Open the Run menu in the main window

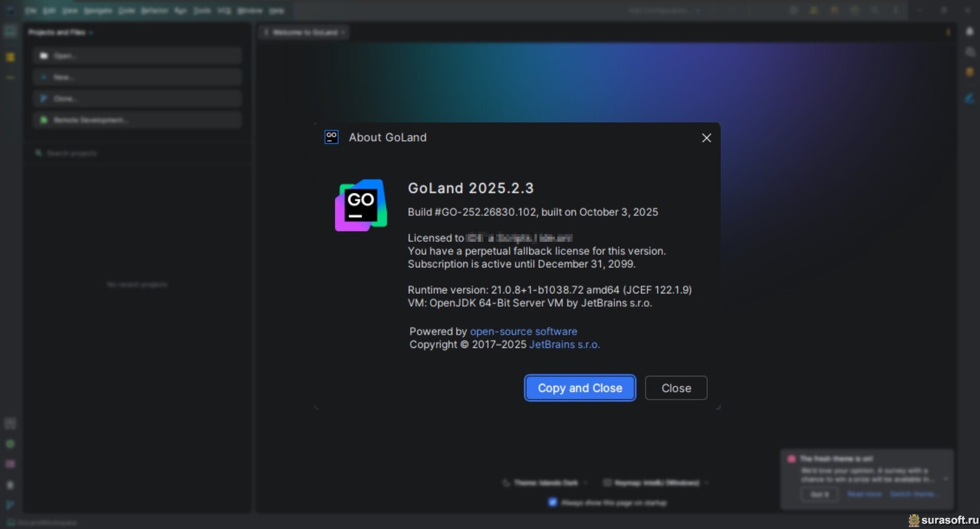[x=181, y=10]
